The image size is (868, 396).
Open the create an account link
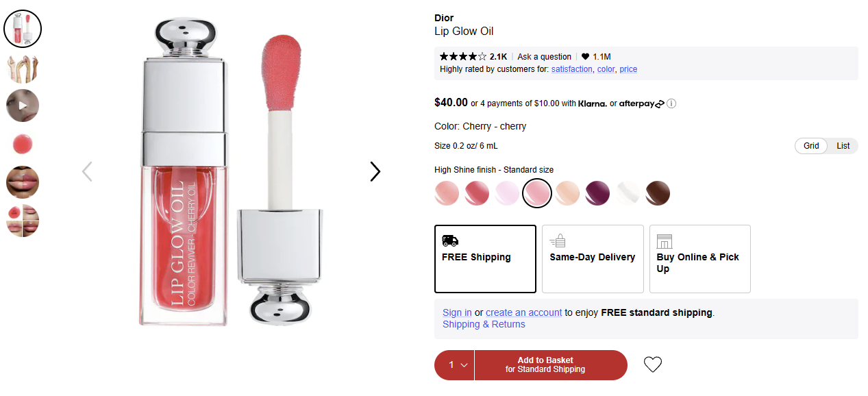523,312
